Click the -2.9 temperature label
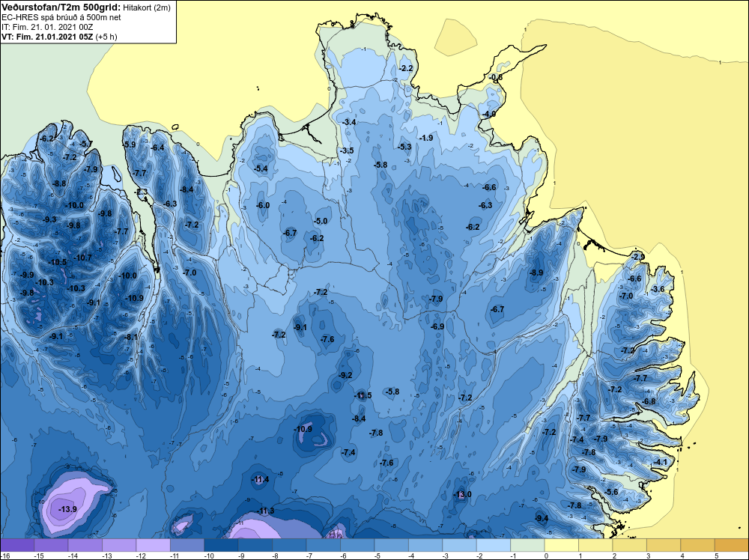 click(x=637, y=257)
